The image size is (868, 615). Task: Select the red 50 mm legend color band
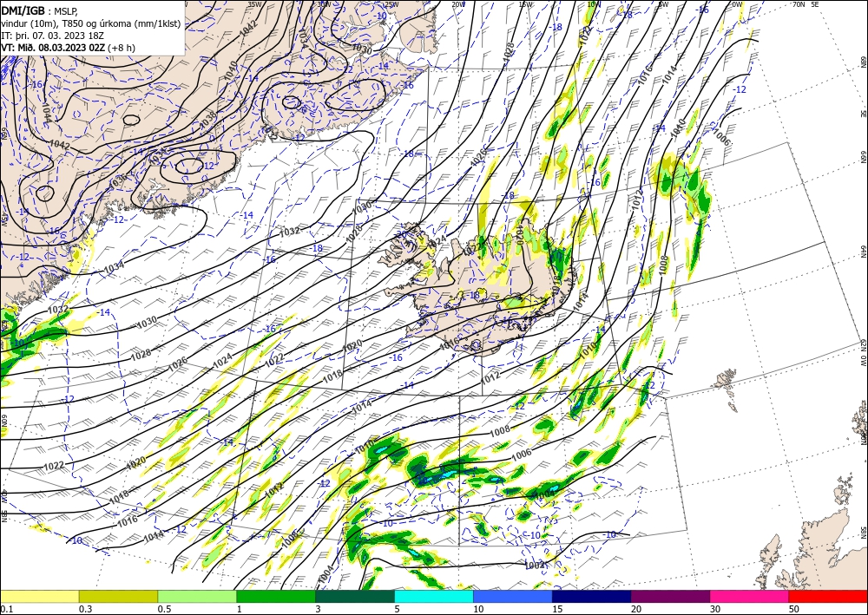(828, 597)
